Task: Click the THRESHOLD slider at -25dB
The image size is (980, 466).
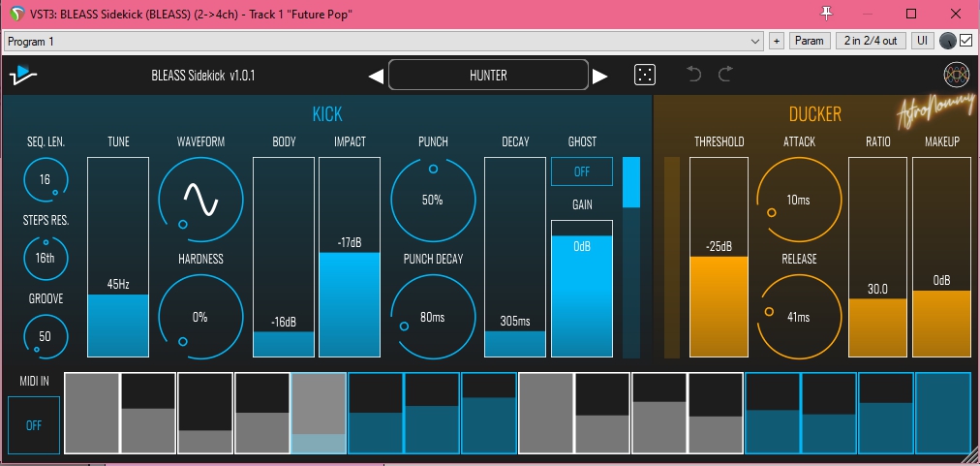Action: point(719,257)
